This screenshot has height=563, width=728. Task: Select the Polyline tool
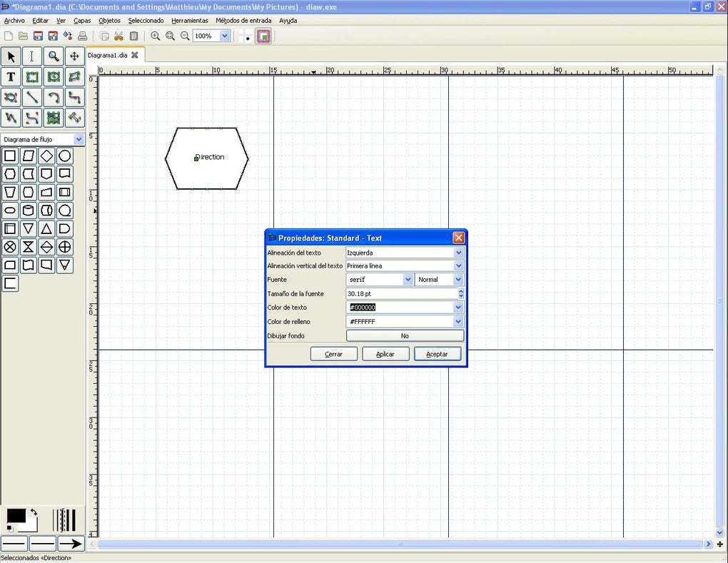[11, 118]
